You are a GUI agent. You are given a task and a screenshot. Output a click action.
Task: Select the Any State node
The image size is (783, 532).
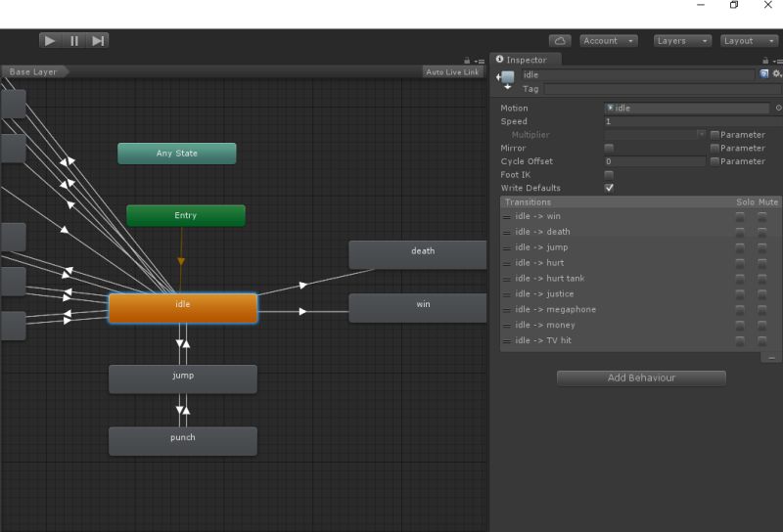point(177,154)
